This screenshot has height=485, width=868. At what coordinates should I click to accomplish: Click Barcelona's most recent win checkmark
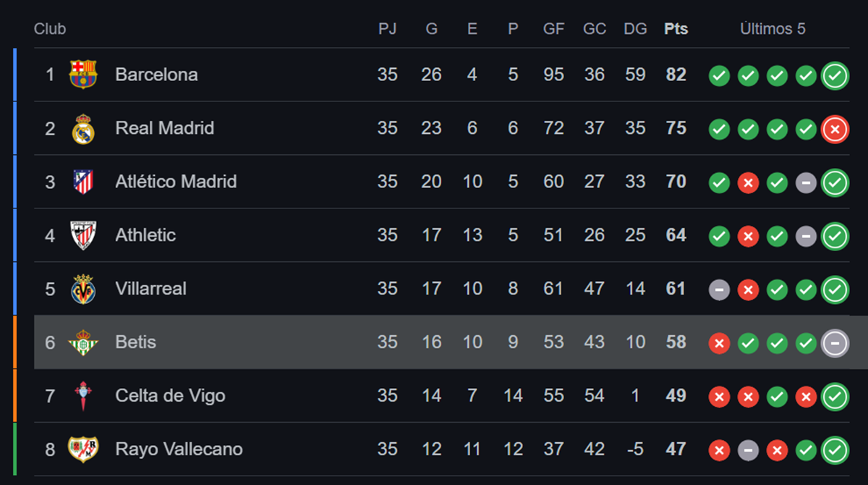click(x=835, y=75)
